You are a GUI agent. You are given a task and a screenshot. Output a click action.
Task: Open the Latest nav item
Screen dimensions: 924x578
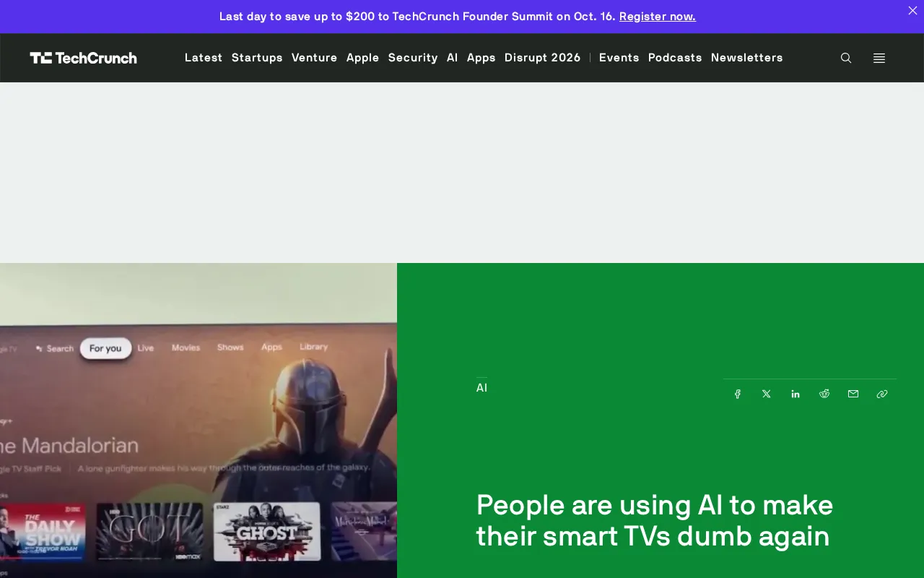[204, 58]
